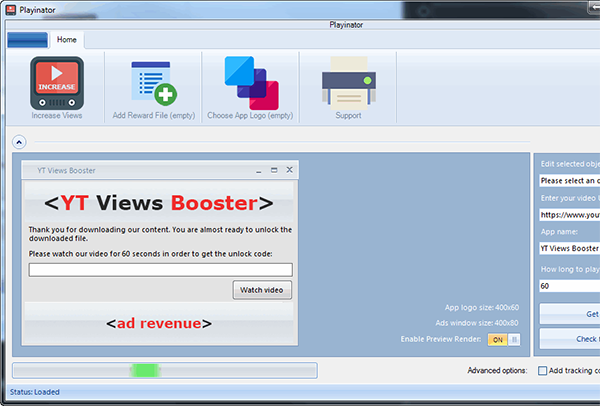Enable the Add tracking checkbox
The image size is (600, 406).
(542, 370)
